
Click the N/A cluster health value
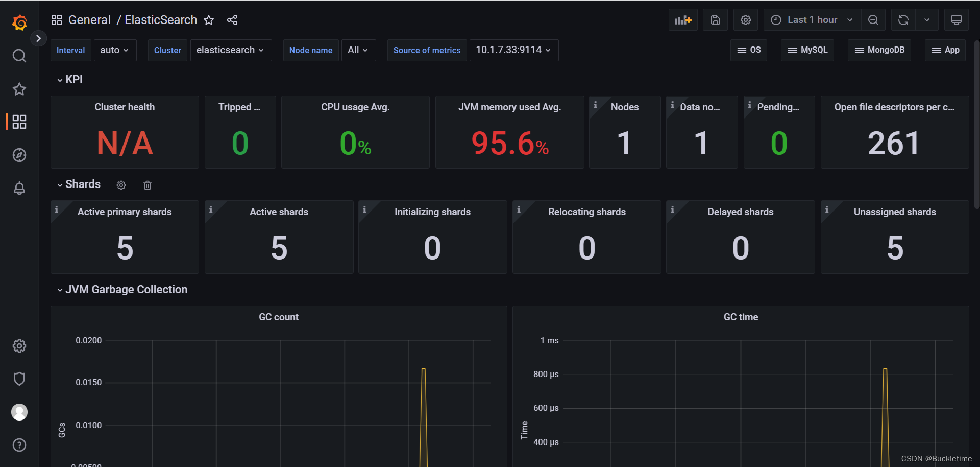coord(125,143)
